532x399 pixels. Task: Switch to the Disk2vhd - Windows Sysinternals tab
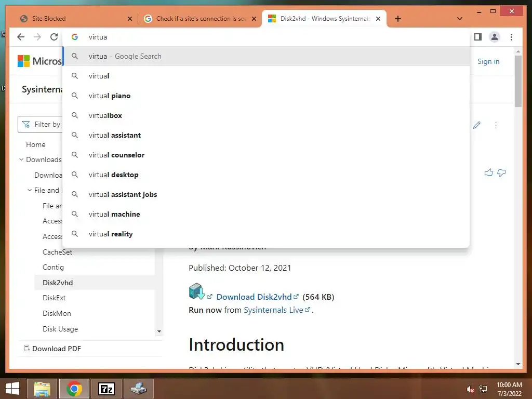point(324,19)
